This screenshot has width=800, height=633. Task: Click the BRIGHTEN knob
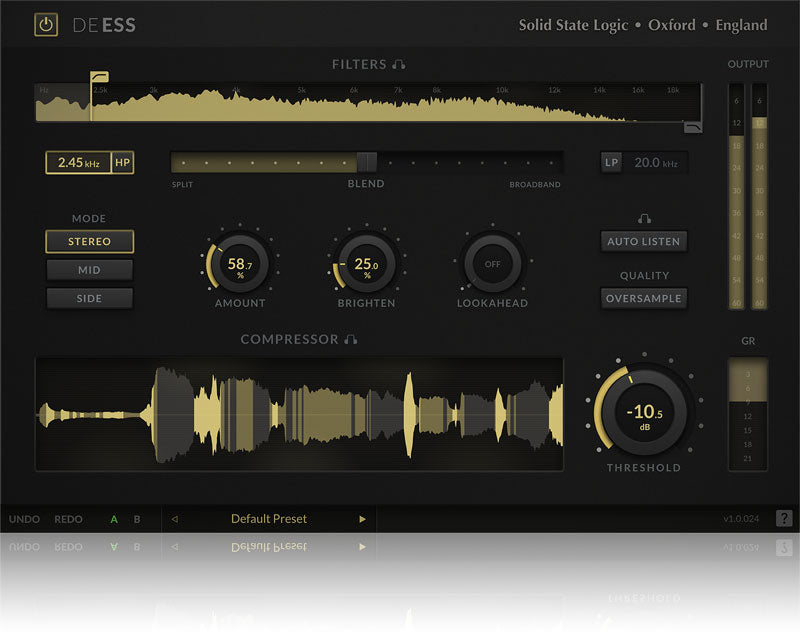pos(366,264)
